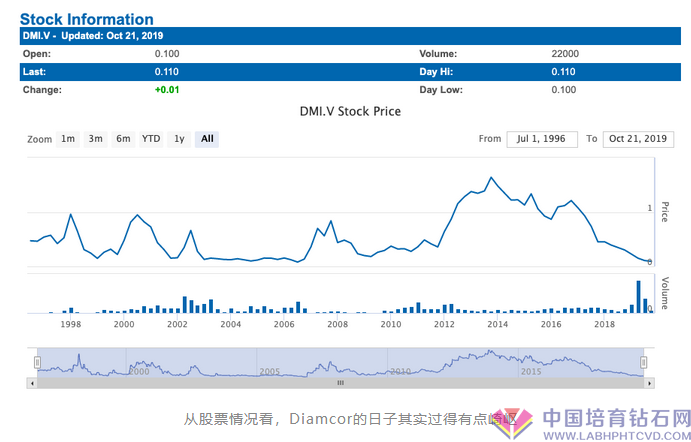The width and height of the screenshot is (691, 442).
Task: Click the Volume value 22000
Action: click(565, 54)
